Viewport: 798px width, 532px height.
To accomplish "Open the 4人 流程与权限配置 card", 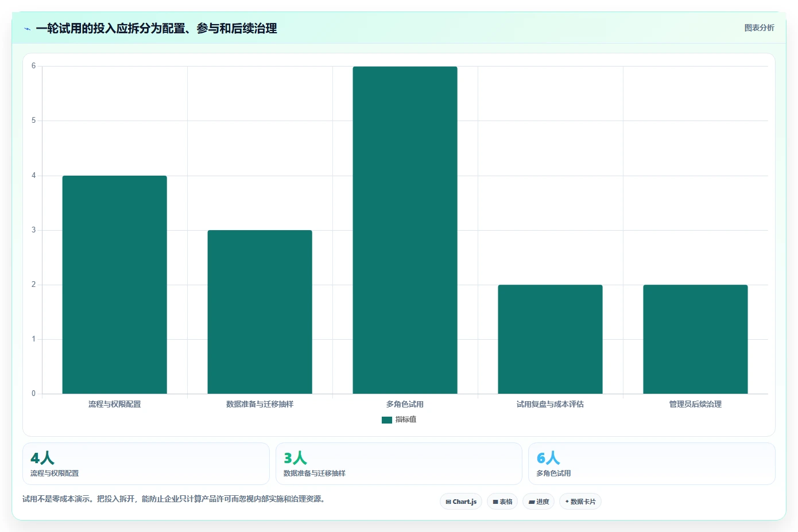I will click(146, 464).
